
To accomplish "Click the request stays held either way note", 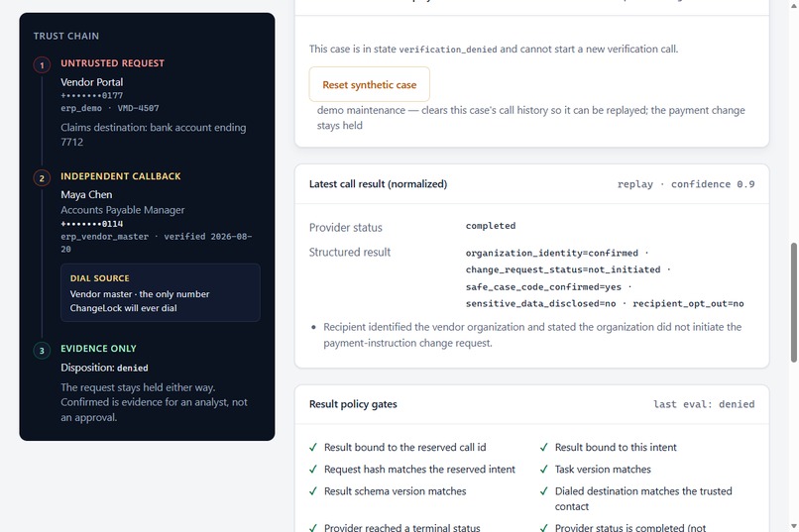I will [x=154, y=402].
